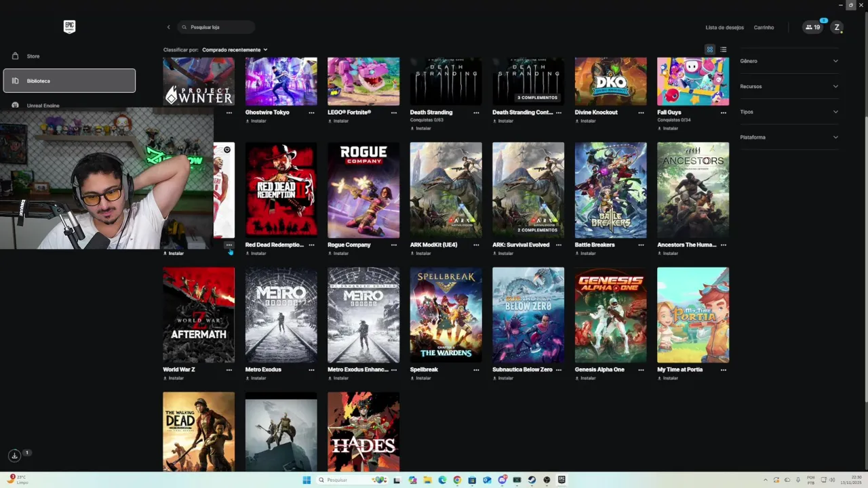The image size is (868, 488).
Task: Install Ghostwire Tokyo
Action: 256,121
